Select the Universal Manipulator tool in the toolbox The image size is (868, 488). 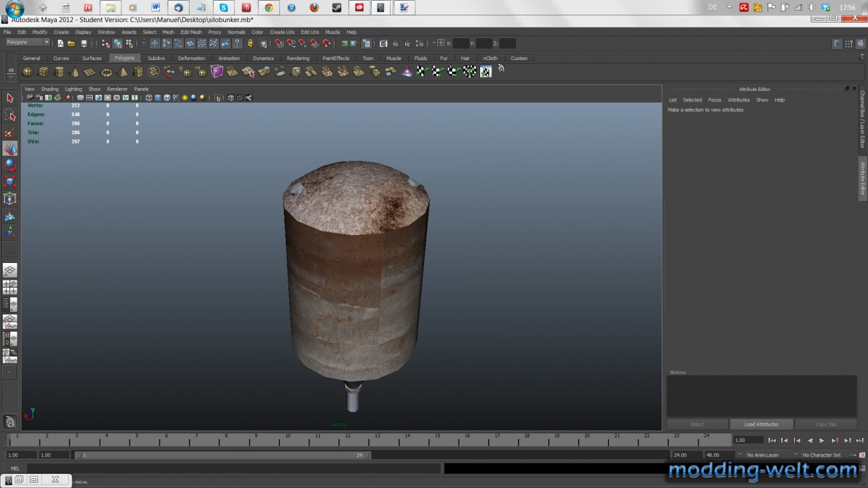10,198
